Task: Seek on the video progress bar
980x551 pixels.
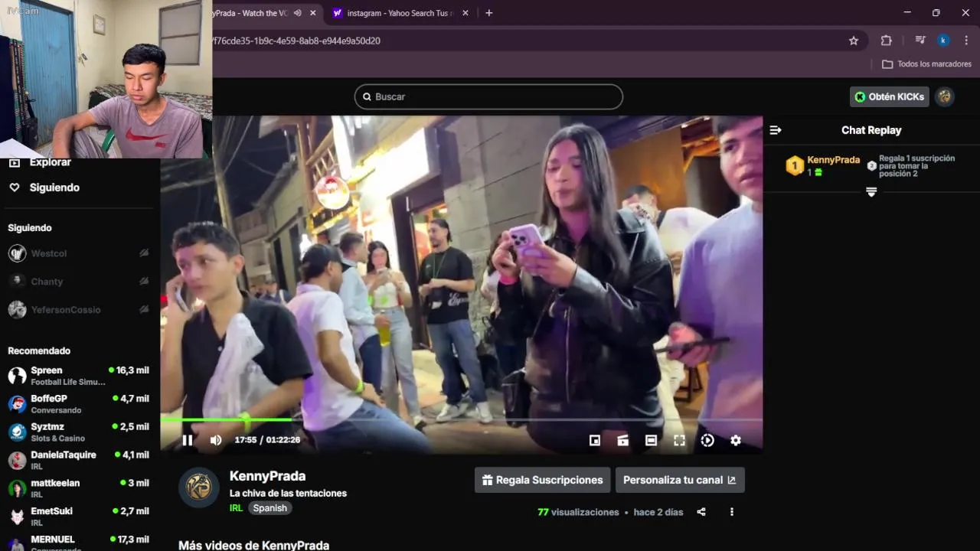Action: [462, 419]
